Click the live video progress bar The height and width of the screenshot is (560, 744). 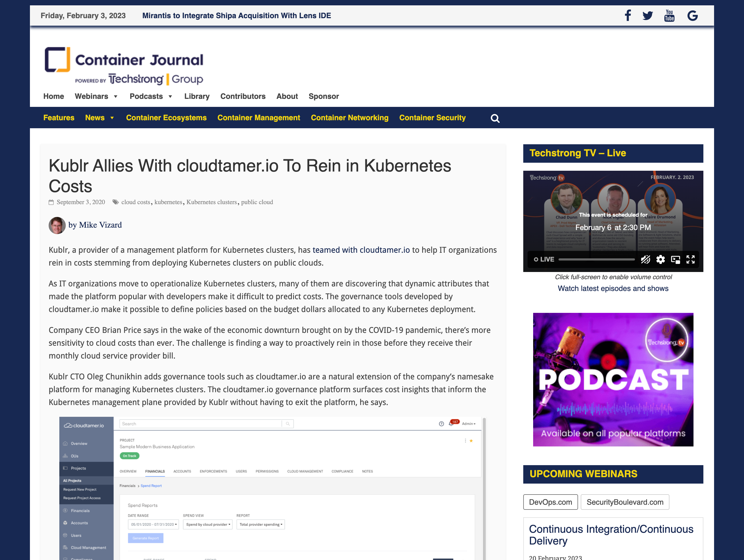pos(597,259)
